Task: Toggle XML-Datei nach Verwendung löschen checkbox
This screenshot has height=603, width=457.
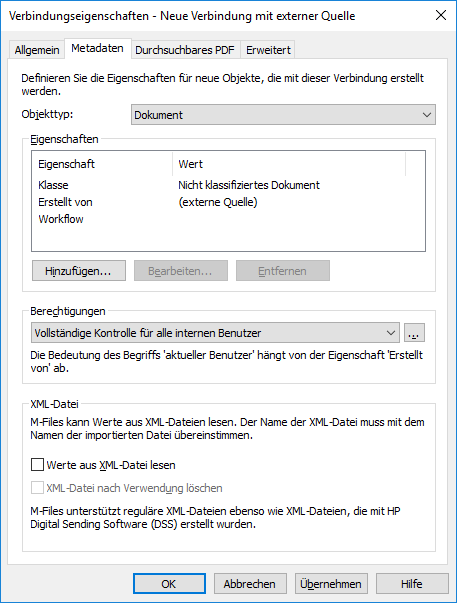Action: pyautogui.click(x=37, y=488)
